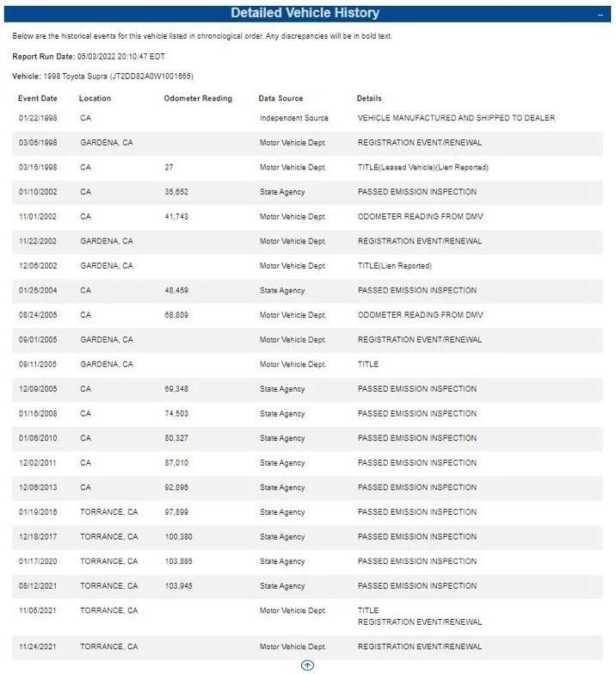Select the 08/12/2021 passed emission inspection row
The width and height of the screenshot is (616, 674).
(307, 586)
